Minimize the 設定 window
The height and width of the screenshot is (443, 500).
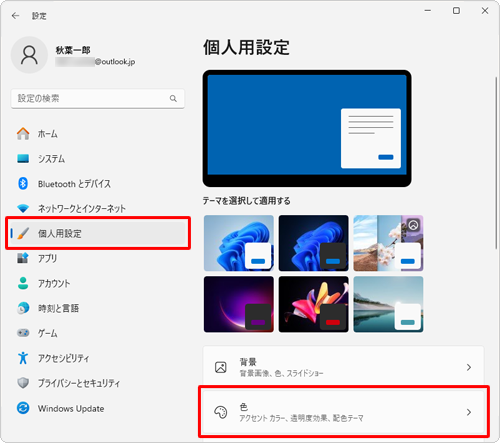point(428,11)
